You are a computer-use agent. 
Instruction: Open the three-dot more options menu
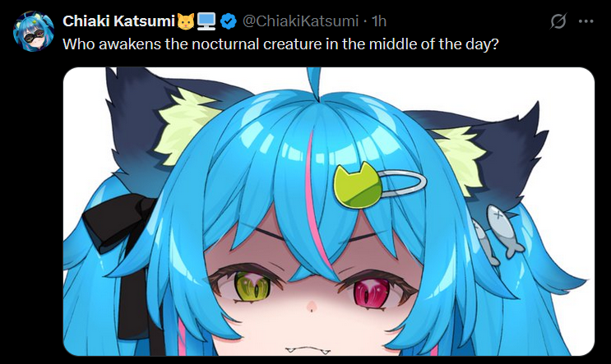[586, 21]
